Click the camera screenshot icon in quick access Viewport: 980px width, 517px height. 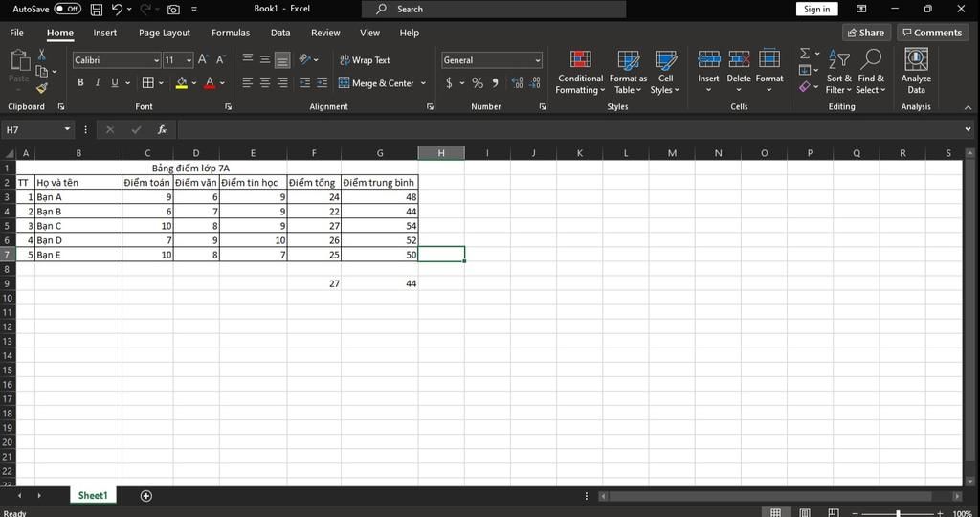[173, 10]
